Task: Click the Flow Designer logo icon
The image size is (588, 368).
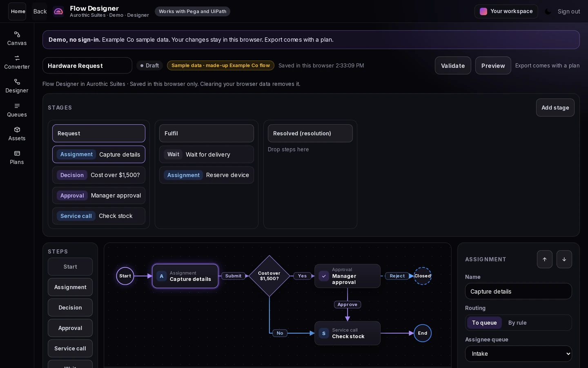Action: pyautogui.click(x=58, y=11)
